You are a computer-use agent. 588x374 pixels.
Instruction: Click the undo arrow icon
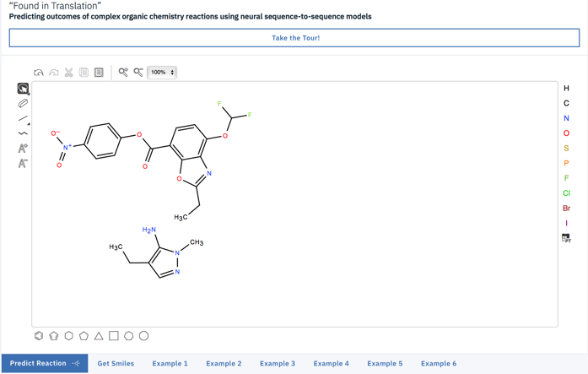coord(39,73)
